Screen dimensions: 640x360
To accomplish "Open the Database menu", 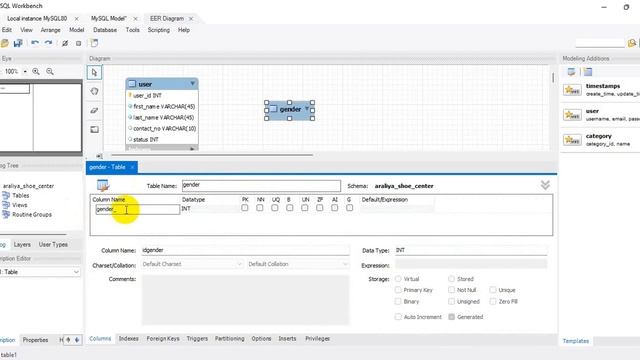I will 105,30.
